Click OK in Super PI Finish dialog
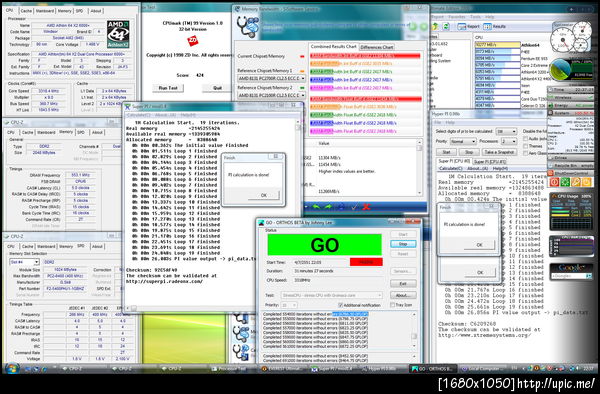 coord(264,195)
